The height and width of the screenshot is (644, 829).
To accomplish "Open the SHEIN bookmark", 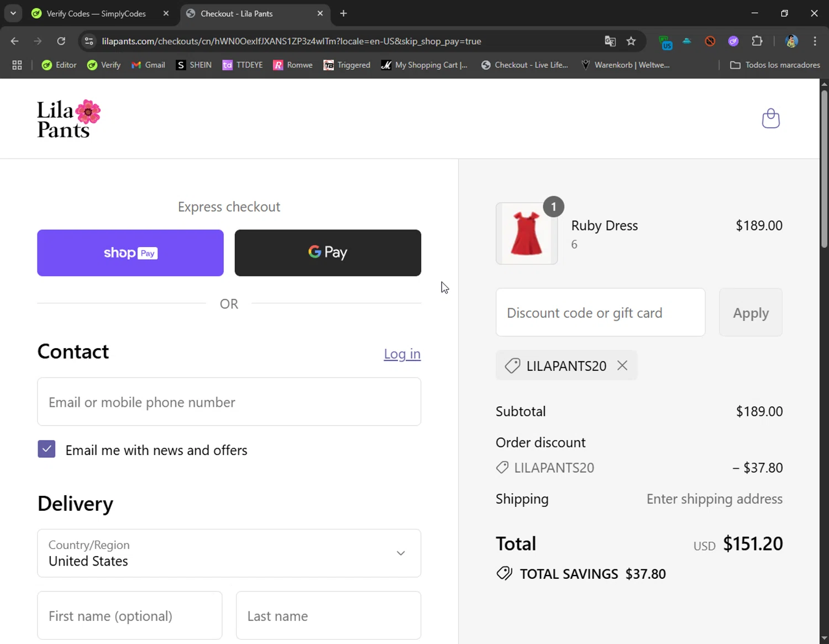I will [x=193, y=65].
